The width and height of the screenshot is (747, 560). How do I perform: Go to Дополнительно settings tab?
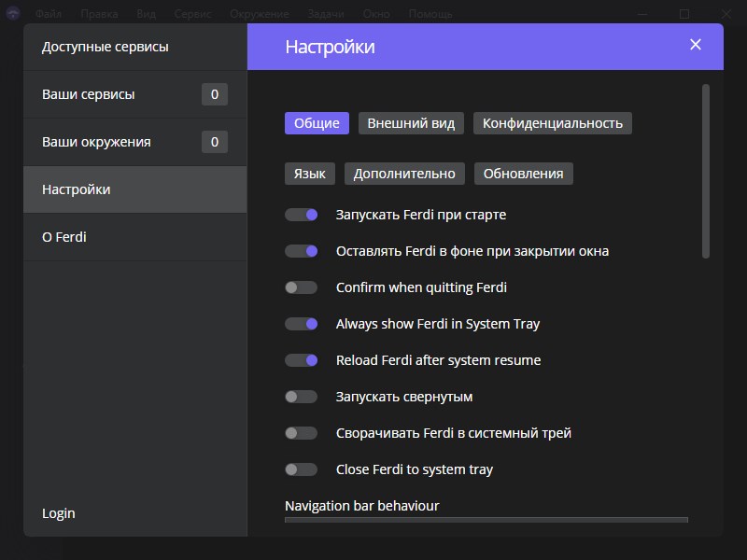[x=404, y=174]
